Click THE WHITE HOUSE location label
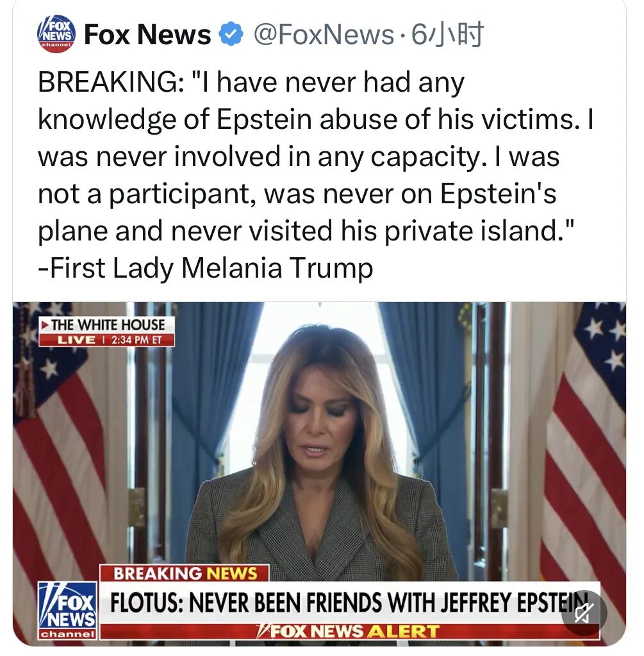Screen dimensions: 644x656 coord(108,324)
